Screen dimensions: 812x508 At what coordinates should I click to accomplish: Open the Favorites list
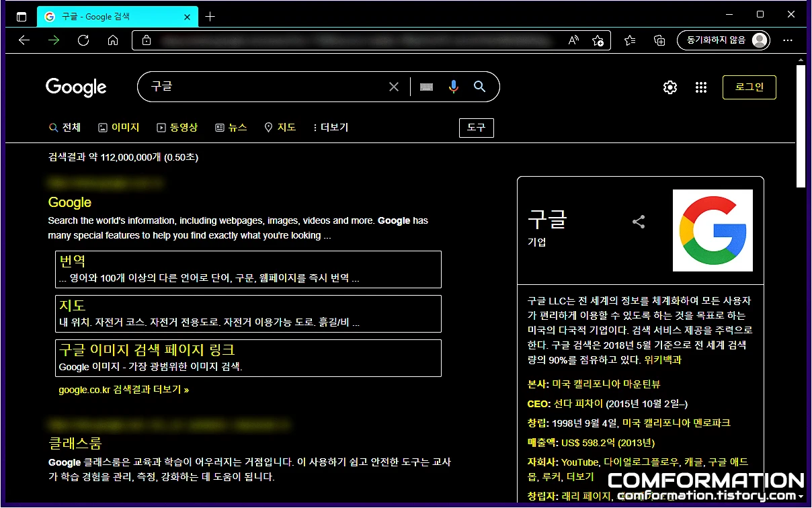click(630, 40)
